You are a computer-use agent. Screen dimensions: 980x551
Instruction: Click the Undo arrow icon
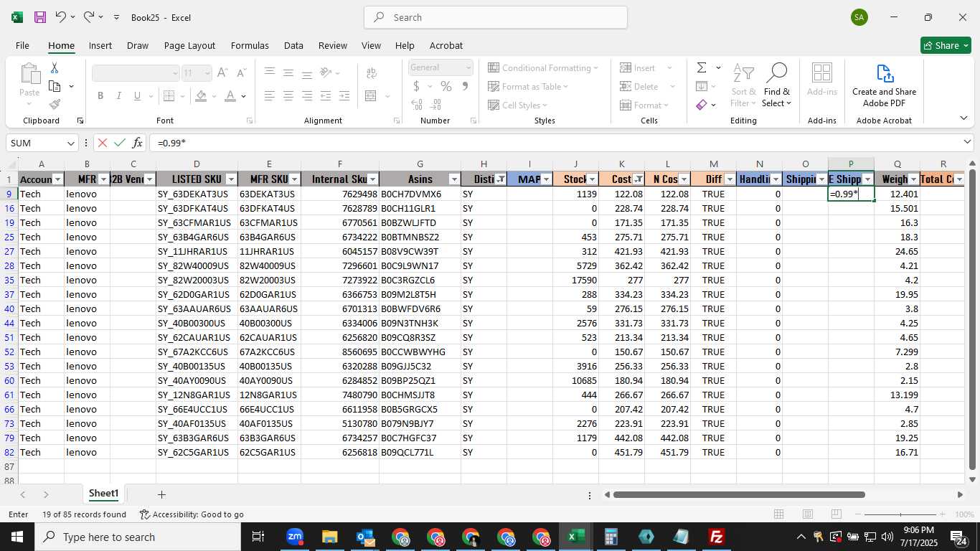coord(61,17)
